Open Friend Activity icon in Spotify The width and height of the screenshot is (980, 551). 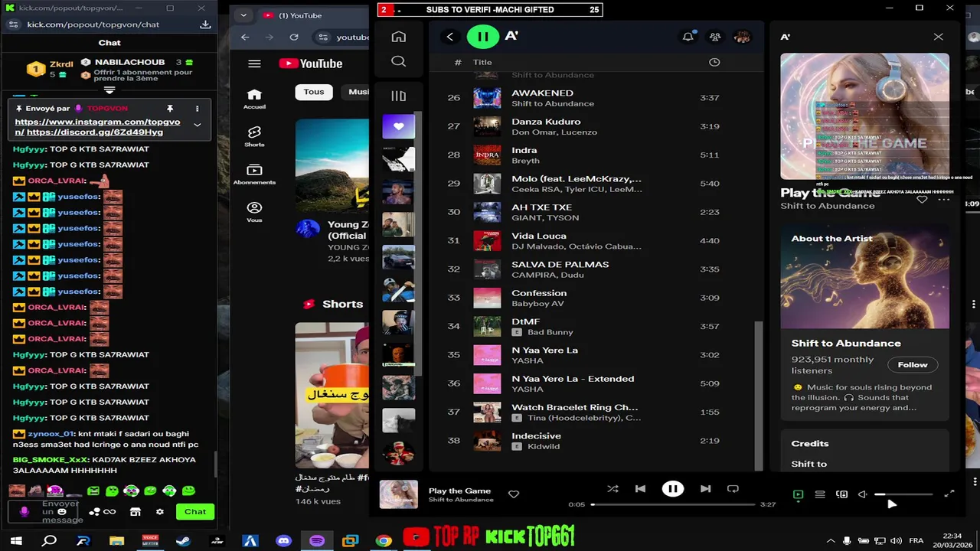coord(715,37)
